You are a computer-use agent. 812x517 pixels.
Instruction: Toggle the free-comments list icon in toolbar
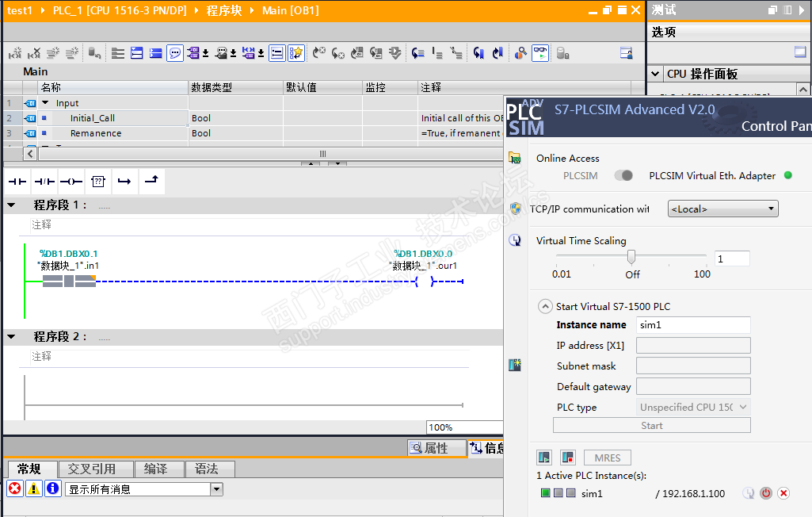pos(277,53)
